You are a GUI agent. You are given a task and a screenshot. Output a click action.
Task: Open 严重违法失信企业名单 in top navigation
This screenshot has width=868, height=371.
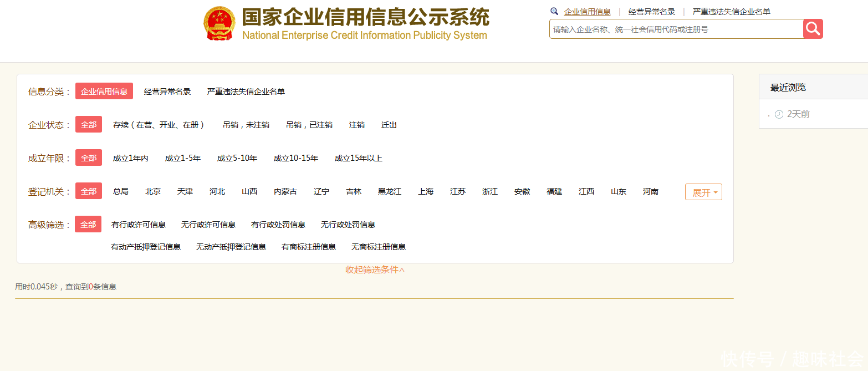click(x=731, y=12)
